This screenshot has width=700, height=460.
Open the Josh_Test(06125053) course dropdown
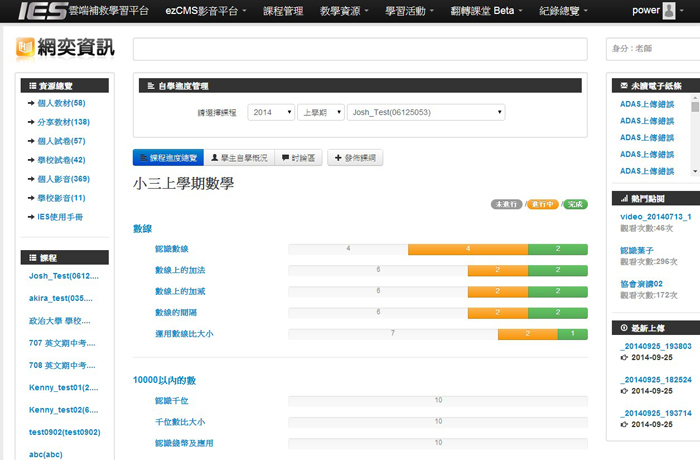point(426,112)
